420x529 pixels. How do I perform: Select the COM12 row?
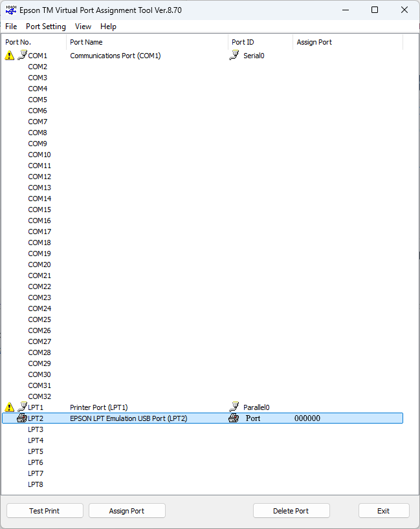[39, 177]
